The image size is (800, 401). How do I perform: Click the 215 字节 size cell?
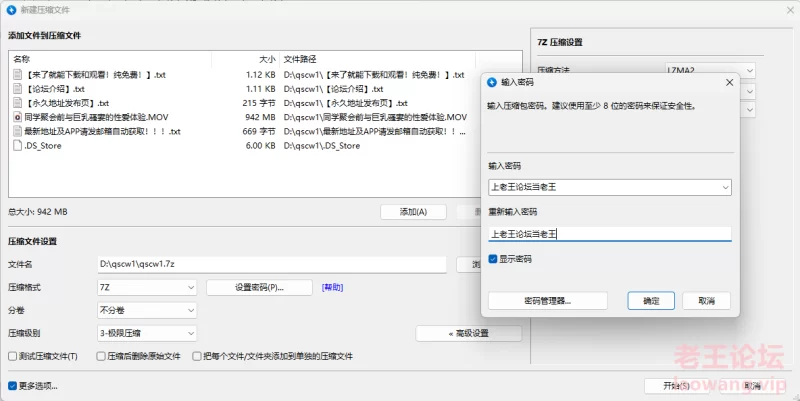click(259, 103)
